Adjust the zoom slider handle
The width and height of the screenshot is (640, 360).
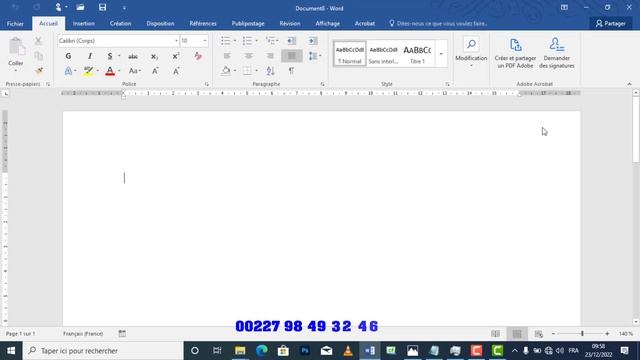tap(582, 333)
